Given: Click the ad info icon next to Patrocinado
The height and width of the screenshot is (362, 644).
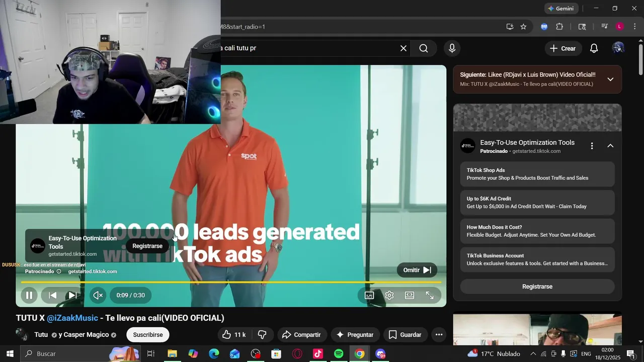Looking at the screenshot, I should (59, 271).
